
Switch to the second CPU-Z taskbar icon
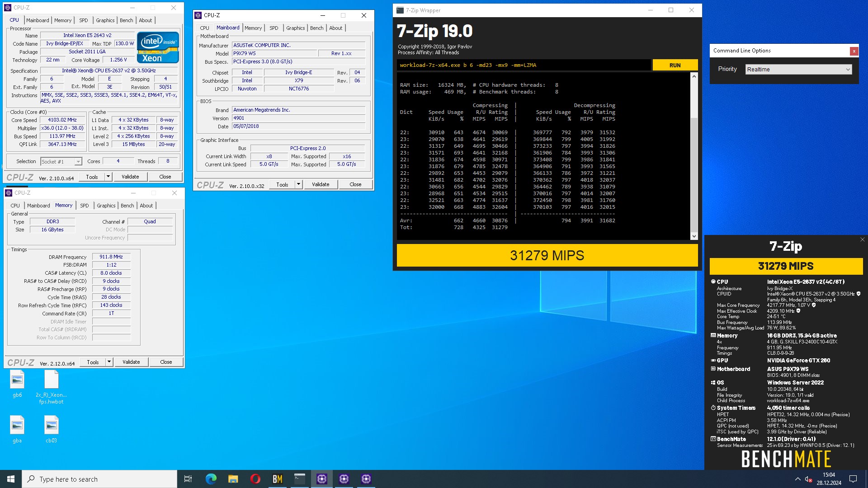(x=344, y=479)
